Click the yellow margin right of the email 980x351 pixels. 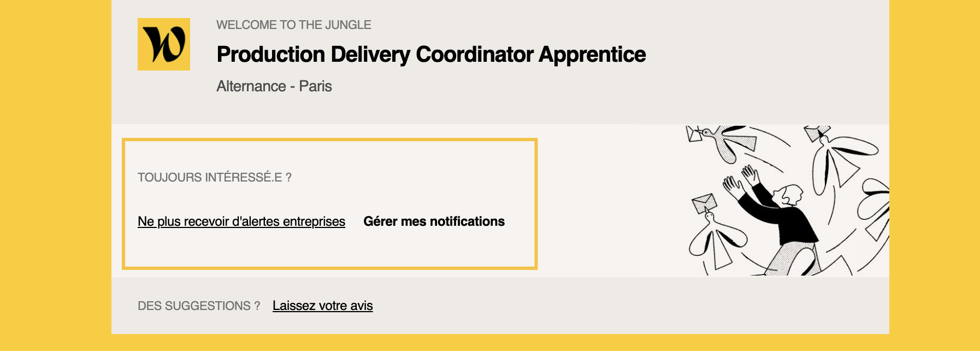click(x=934, y=175)
